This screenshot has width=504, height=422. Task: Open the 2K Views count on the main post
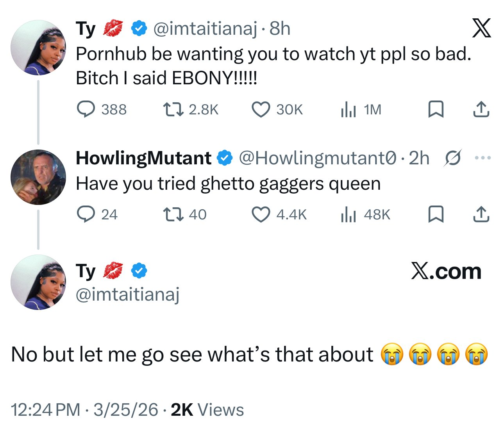(207, 410)
